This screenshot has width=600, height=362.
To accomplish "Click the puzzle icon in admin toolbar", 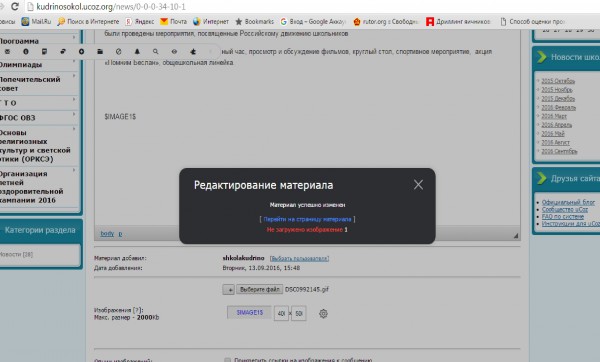I will pos(193,51).
